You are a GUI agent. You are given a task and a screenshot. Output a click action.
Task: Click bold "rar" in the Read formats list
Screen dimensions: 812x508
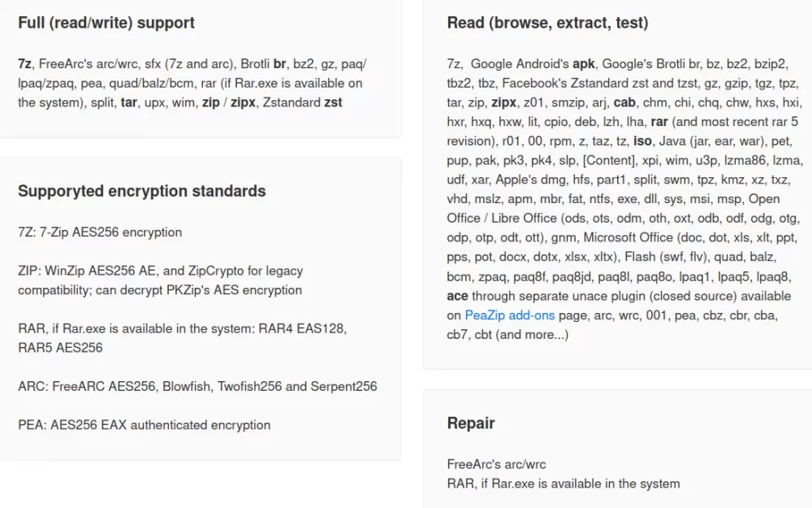tap(659, 122)
